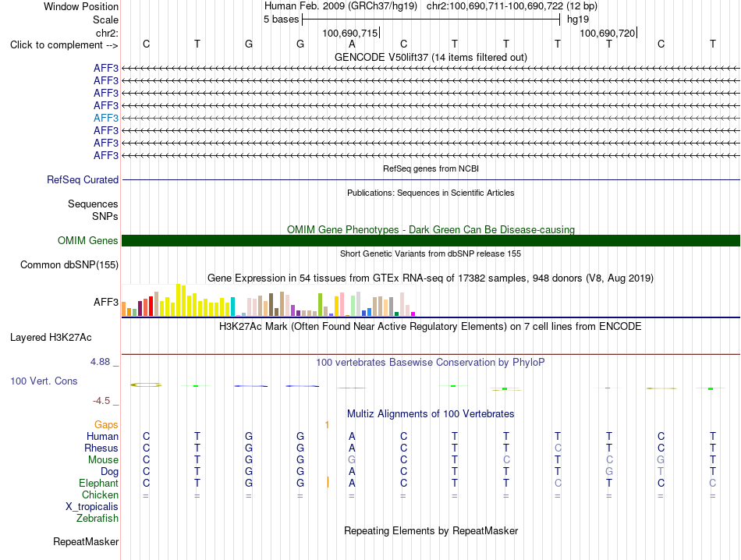
Task: Click the 100 Vert. Cons track label
Action: coord(44,381)
